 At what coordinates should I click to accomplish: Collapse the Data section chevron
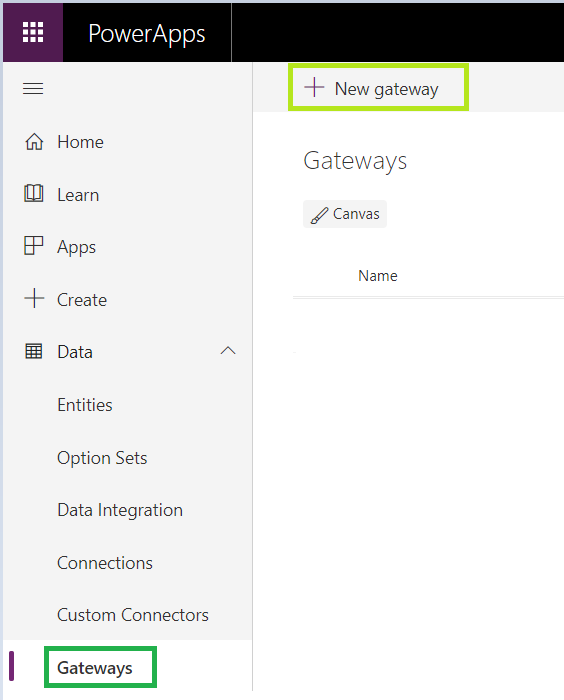[228, 351]
